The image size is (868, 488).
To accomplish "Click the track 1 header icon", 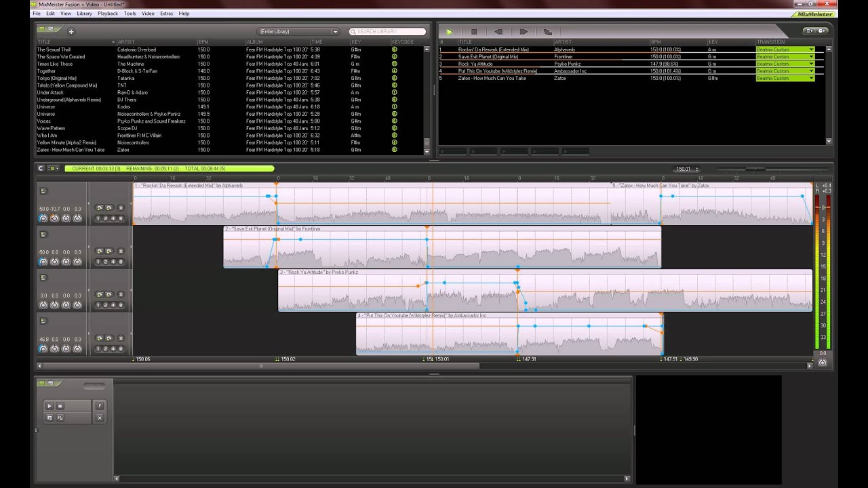I will tap(43, 191).
